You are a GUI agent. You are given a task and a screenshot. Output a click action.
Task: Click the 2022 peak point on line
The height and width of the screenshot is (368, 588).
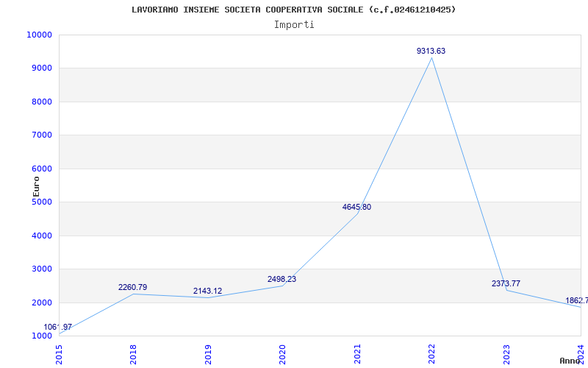pos(432,57)
